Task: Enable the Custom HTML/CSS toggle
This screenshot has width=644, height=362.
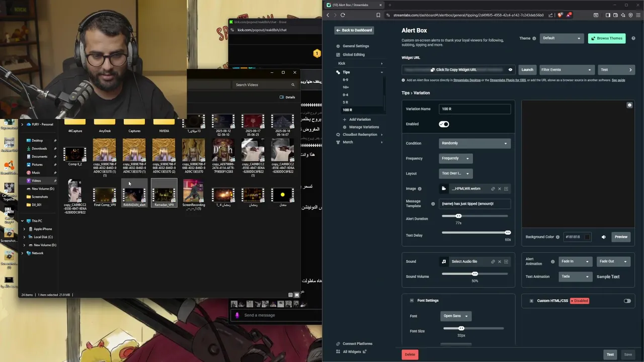Action: click(x=627, y=301)
